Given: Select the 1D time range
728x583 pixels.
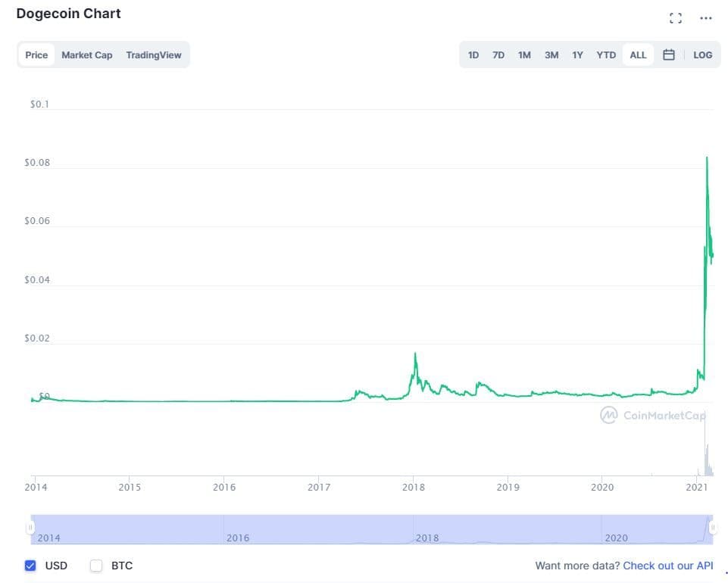Looking at the screenshot, I should pos(473,55).
